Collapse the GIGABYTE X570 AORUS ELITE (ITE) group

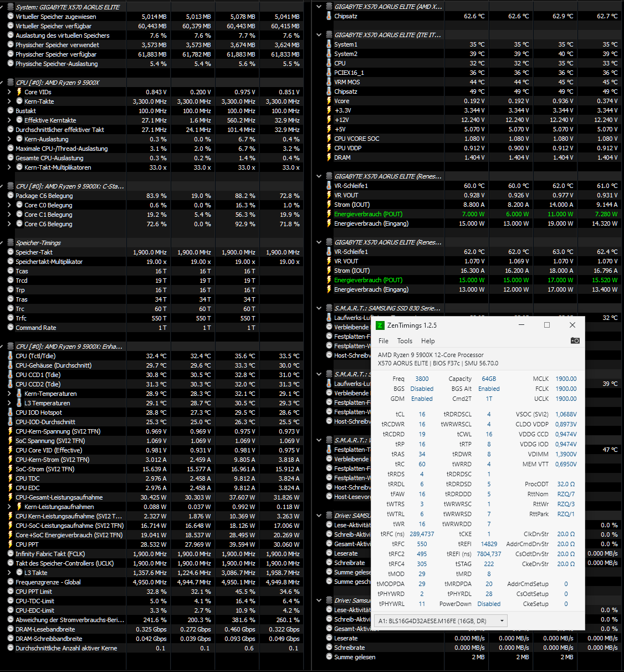pyautogui.click(x=319, y=34)
